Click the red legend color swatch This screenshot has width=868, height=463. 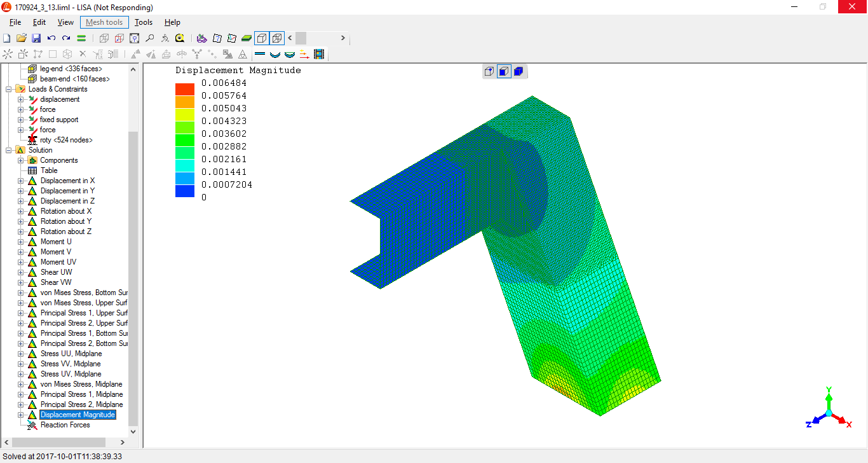coord(185,89)
